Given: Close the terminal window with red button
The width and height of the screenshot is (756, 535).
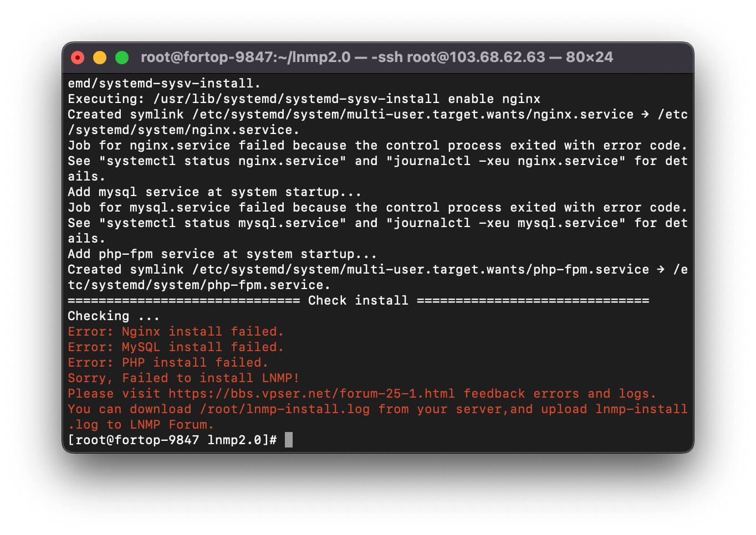Looking at the screenshot, I should 78,58.
